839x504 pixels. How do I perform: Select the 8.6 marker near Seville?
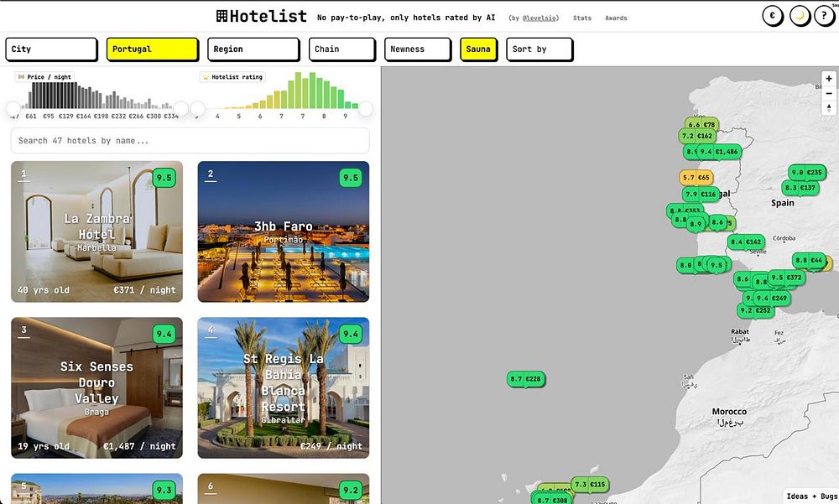pyautogui.click(x=743, y=278)
